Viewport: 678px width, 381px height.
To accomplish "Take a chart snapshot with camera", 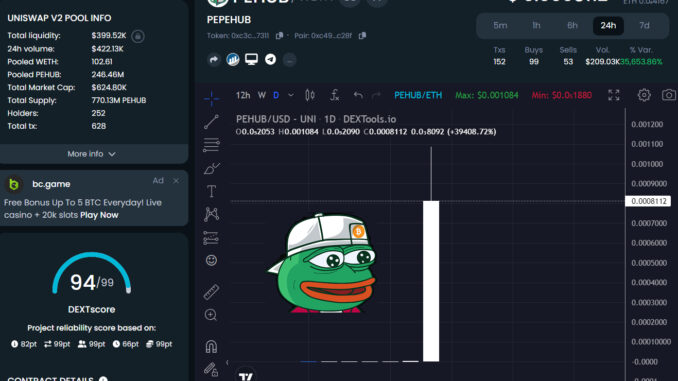I will click(669, 95).
